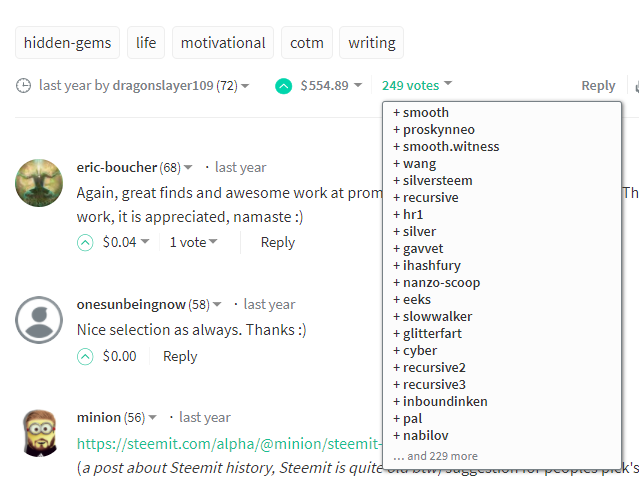Upvote onesunbeingnow's comment

click(85, 356)
